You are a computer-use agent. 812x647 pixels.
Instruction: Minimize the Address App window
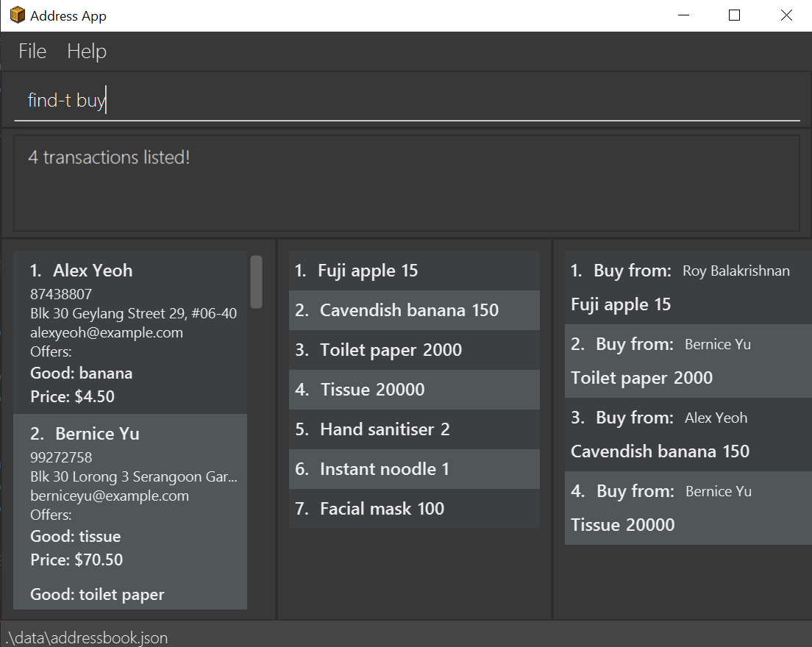[683, 15]
